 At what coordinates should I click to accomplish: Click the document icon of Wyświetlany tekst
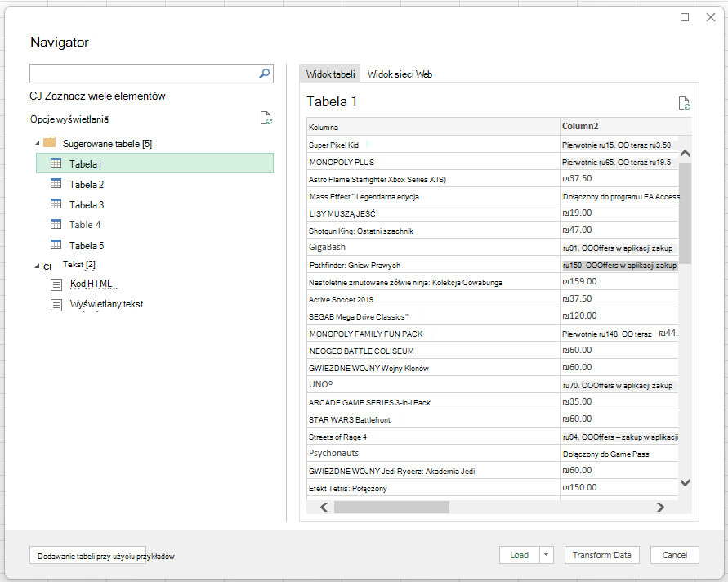click(56, 305)
